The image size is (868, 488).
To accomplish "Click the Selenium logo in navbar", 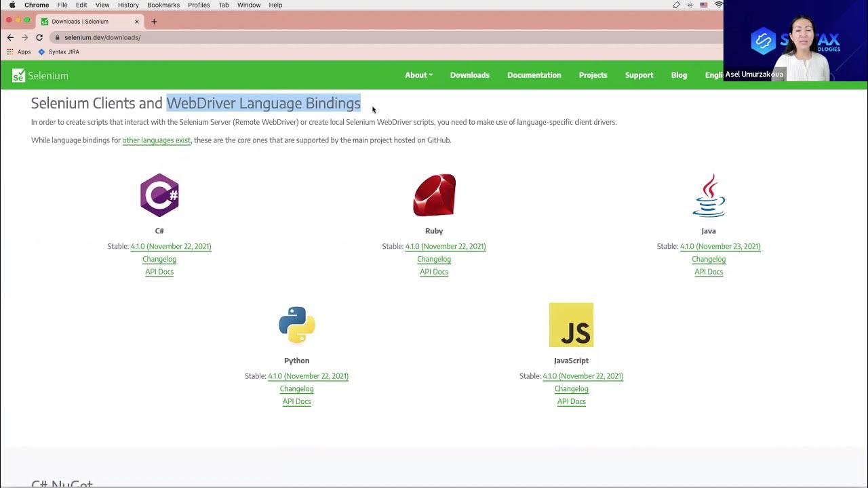I will pos(40,75).
